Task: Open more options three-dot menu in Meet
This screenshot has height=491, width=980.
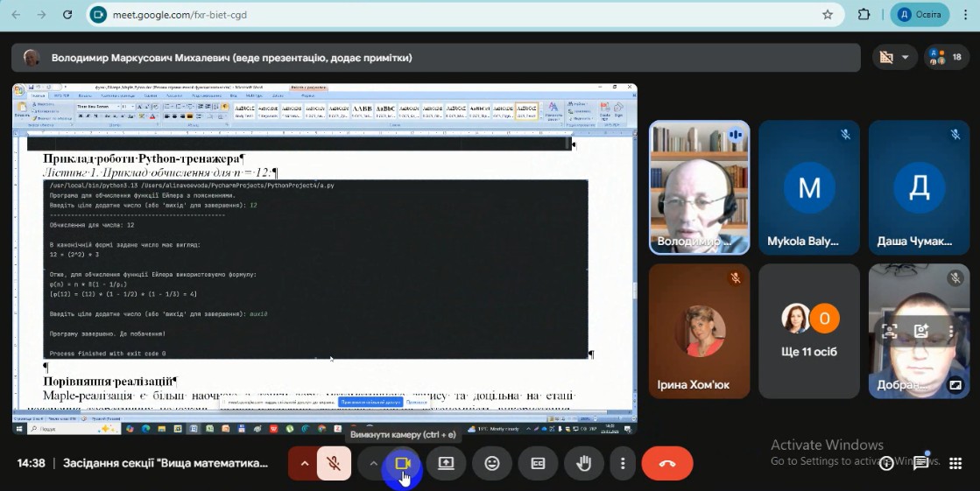Action: (623, 464)
